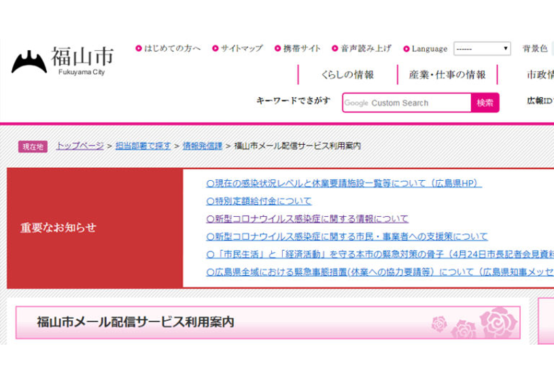The image size is (554, 380).
Task: Click キーワードでさがす label
Action: tap(293, 101)
